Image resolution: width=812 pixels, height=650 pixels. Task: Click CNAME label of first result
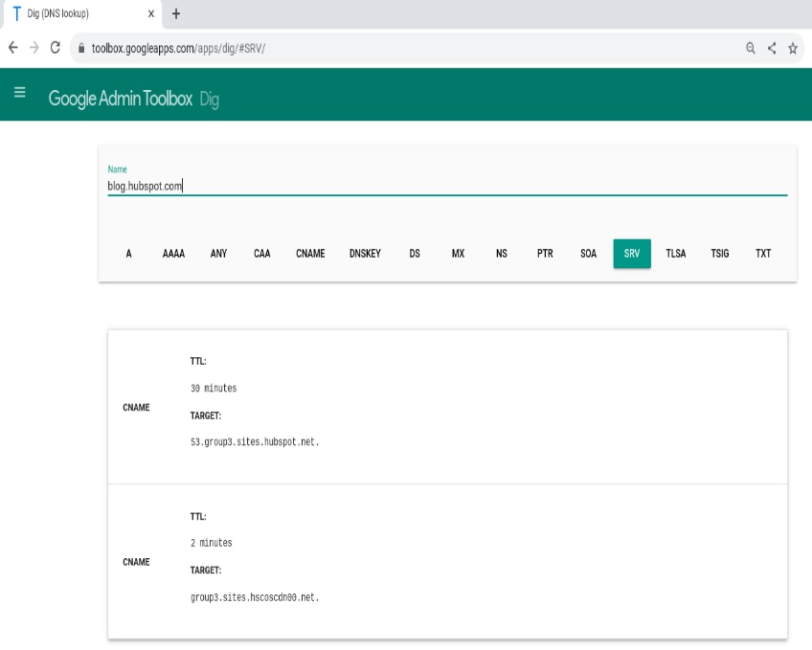[x=136, y=408]
